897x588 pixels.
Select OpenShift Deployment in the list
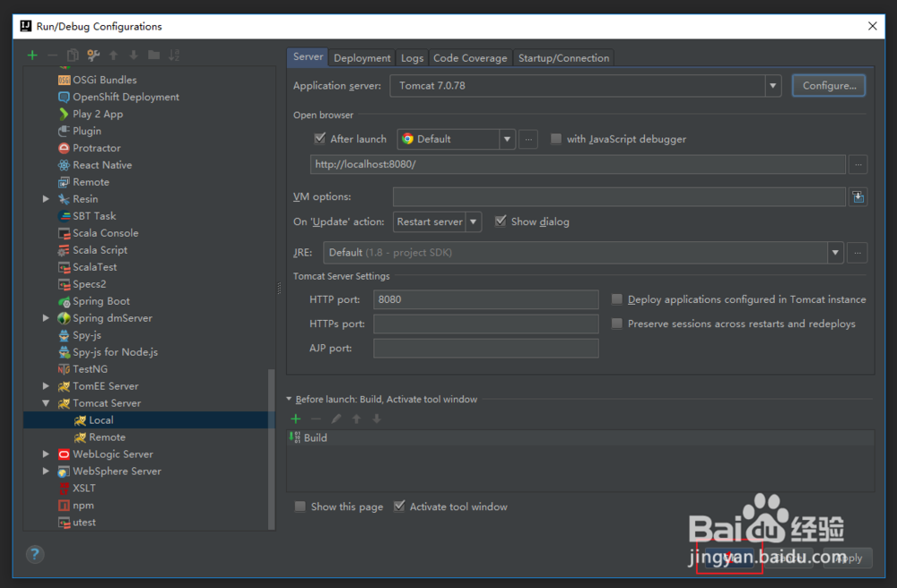pos(118,97)
